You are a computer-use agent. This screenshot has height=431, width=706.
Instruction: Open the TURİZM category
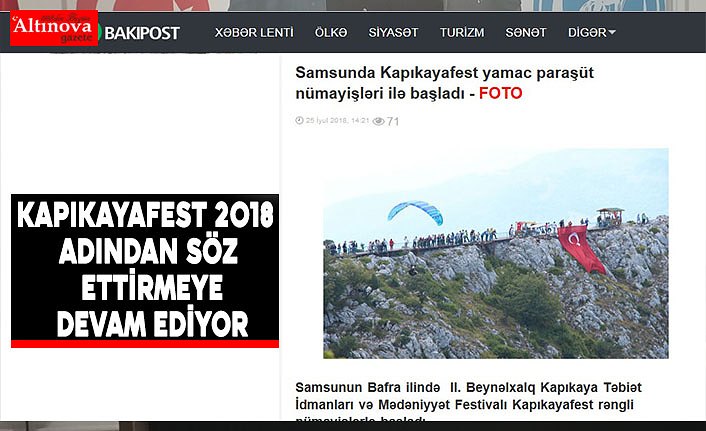pos(462,32)
